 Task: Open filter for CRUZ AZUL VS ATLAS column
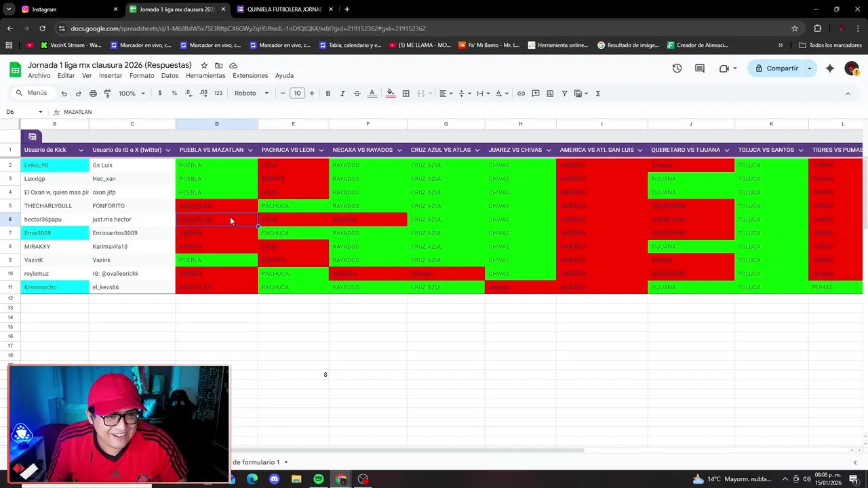tap(477, 150)
